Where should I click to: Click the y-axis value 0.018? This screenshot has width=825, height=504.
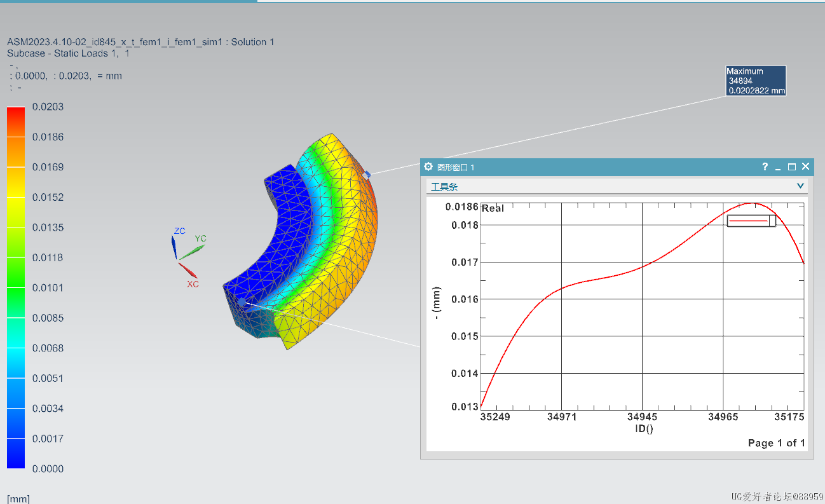[465, 225]
